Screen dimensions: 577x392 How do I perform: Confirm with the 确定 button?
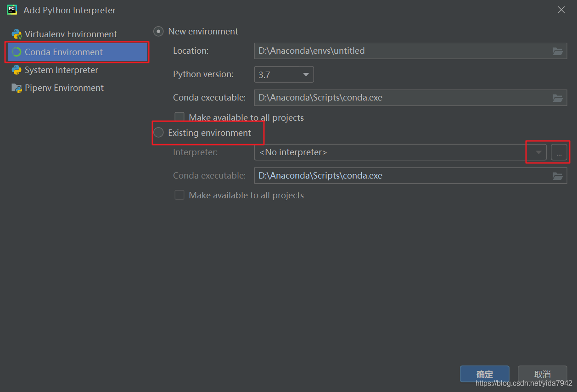[485, 374]
